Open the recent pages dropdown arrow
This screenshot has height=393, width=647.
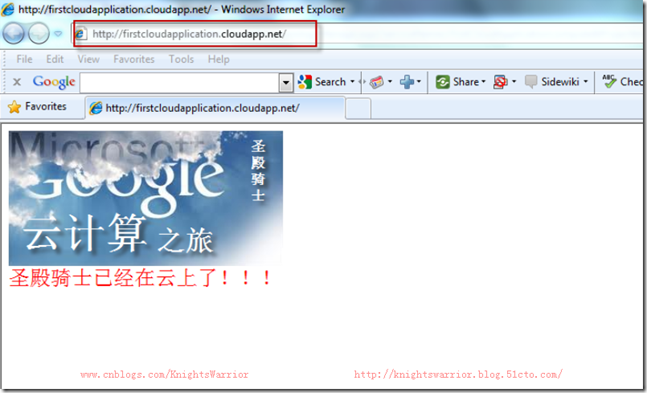pyautogui.click(x=58, y=34)
